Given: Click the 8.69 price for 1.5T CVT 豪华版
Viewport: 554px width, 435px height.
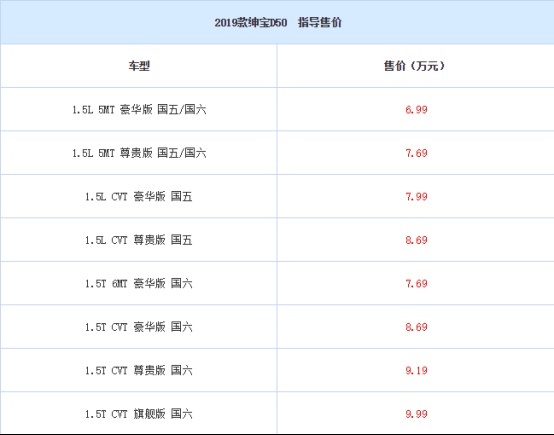Looking at the screenshot, I should [416, 327].
